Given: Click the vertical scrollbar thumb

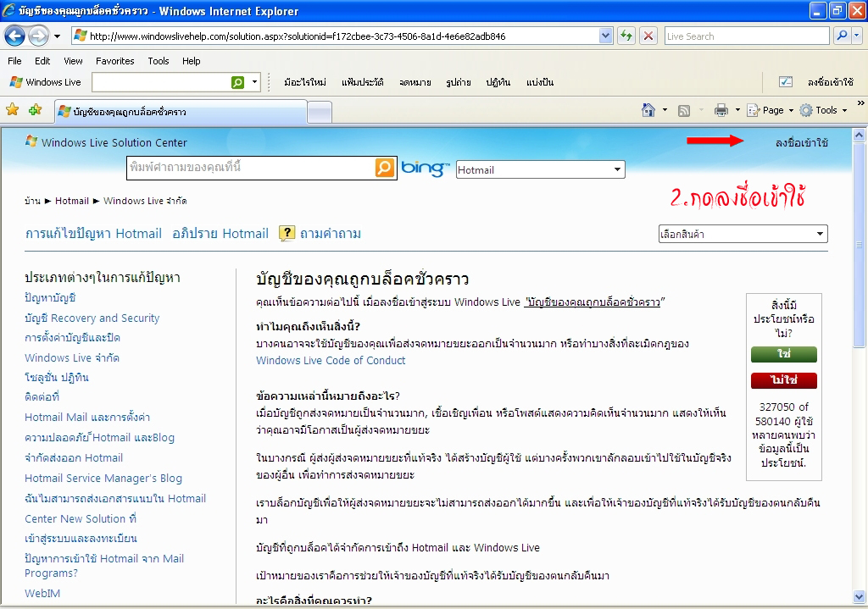Looking at the screenshot, I should (860, 245).
